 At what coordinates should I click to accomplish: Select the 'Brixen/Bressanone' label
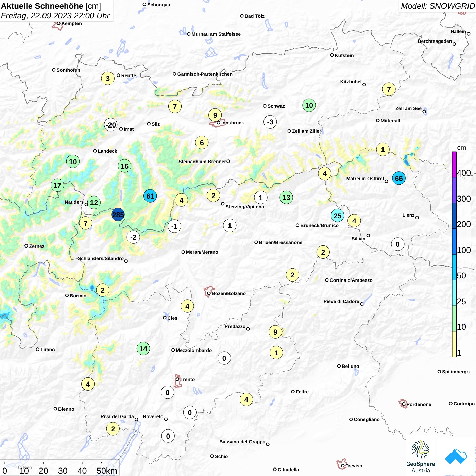coord(280,243)
